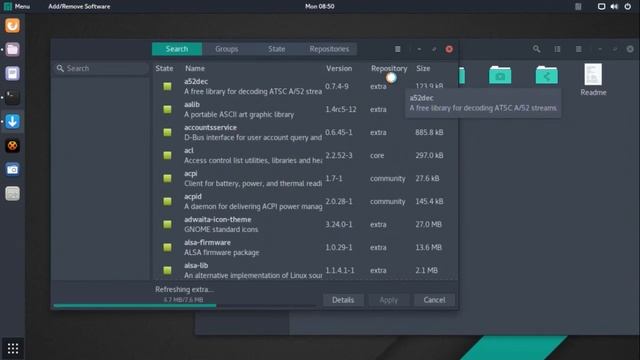Select the aalib package name
The height and width of the screenshot is (360, 640).
pos(191,104)
